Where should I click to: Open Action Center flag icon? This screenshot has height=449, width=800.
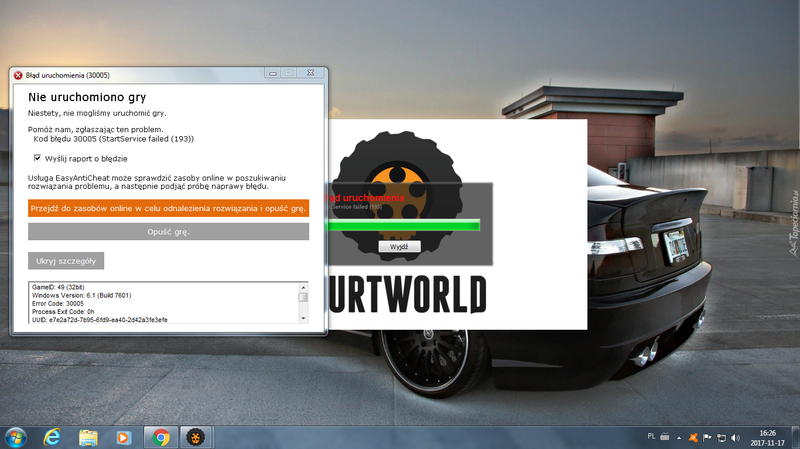pyautogui.click(x=707, y=437)
